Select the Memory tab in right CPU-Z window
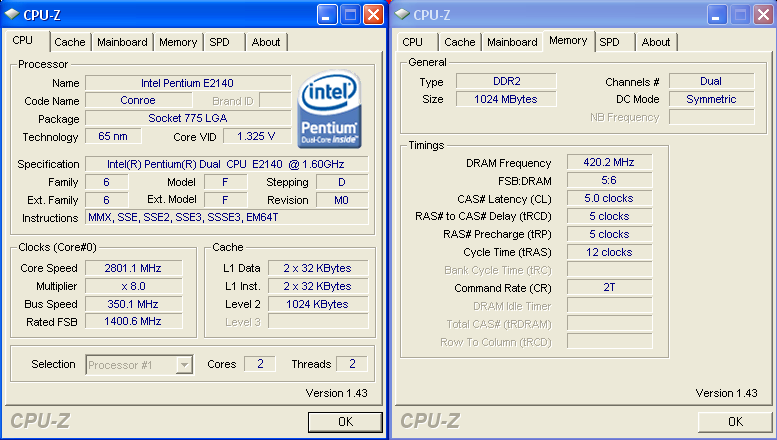This screenshot has height=440, width=777. 568,41
